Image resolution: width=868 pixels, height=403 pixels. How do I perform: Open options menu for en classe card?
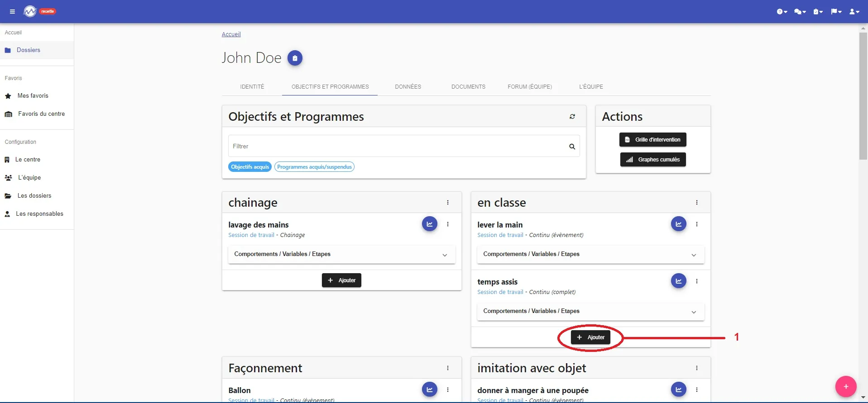pos(697,203)
